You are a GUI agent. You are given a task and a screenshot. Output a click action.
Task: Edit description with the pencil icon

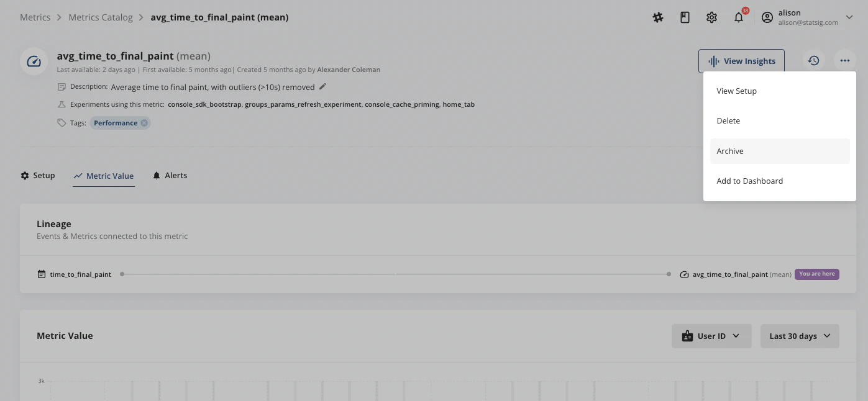(x=322, y=87)
